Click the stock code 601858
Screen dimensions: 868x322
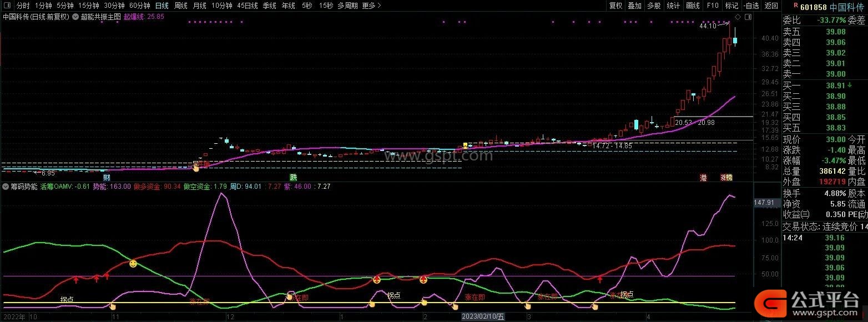click(x=814, y=8)
